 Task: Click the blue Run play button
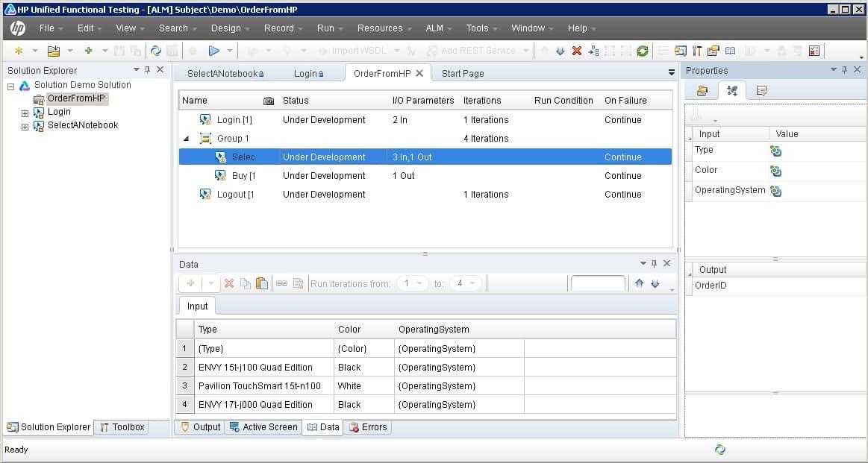click(213, 51)
